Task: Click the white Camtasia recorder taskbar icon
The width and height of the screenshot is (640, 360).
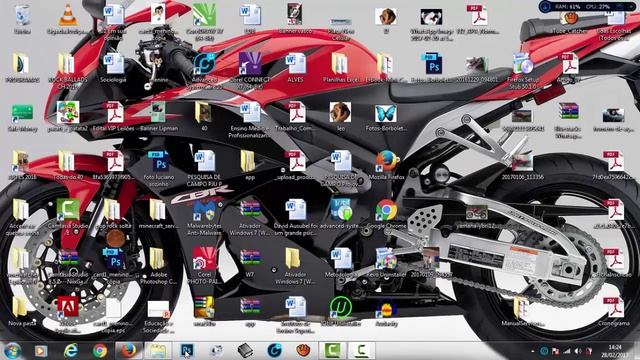Action: pyautogui.click(x=361, y=351)
